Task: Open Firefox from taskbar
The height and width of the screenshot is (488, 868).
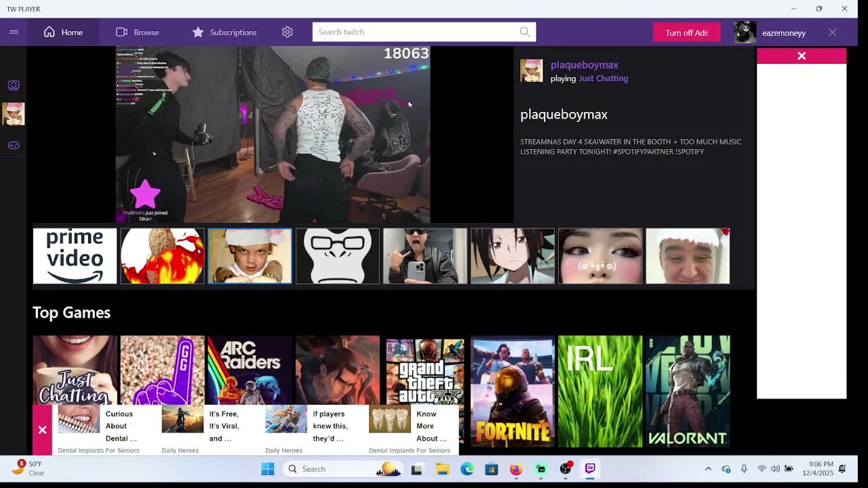Action: pyautogui.click(x=516, y=469)
